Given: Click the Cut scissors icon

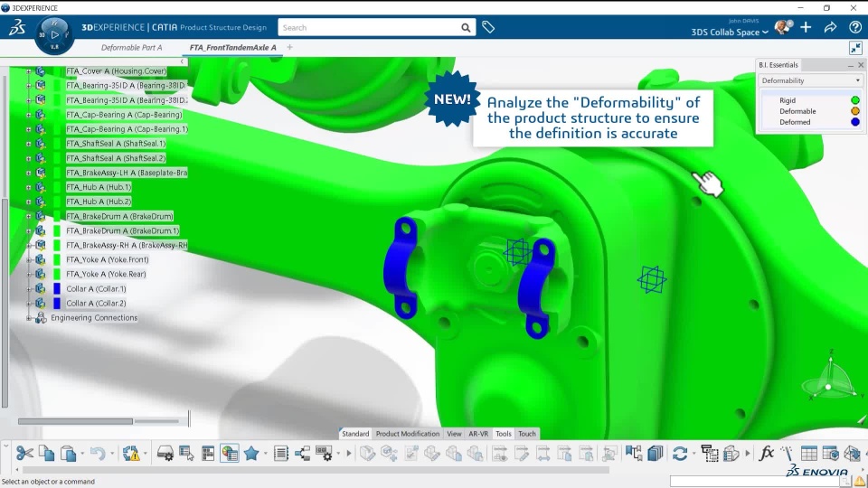Looking at the screenshot, I should (24, 454).
